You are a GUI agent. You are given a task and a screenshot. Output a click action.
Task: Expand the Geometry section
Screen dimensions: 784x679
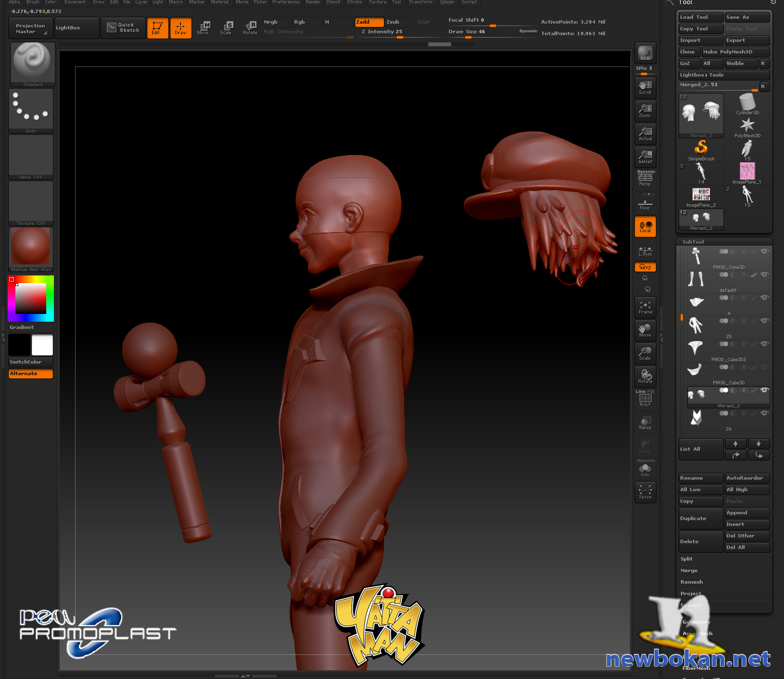[x=696, y=622]
